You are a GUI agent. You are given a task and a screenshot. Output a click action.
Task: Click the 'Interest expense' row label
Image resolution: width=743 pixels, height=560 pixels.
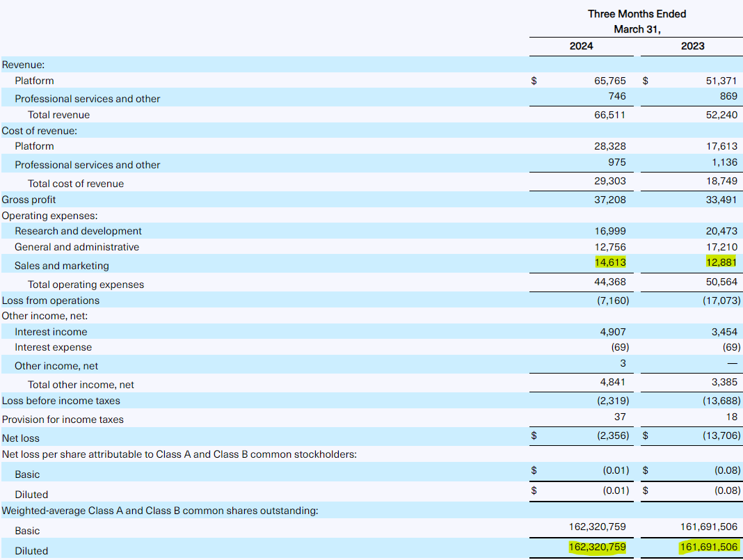pyautogui.click(x=53, y=347)
